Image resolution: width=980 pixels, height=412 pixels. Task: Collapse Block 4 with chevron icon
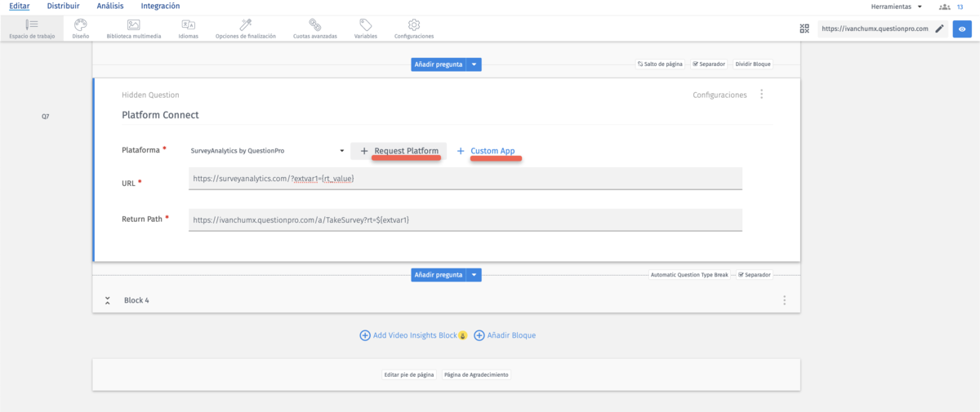[108, 300]
